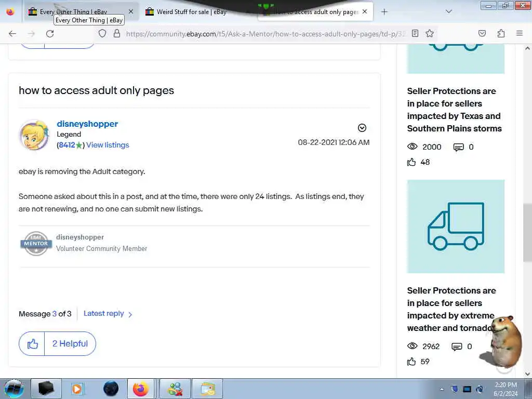Open the black box taskbar application
The width and height of the screenshot is (532, 399).
[x=46, y=389]
